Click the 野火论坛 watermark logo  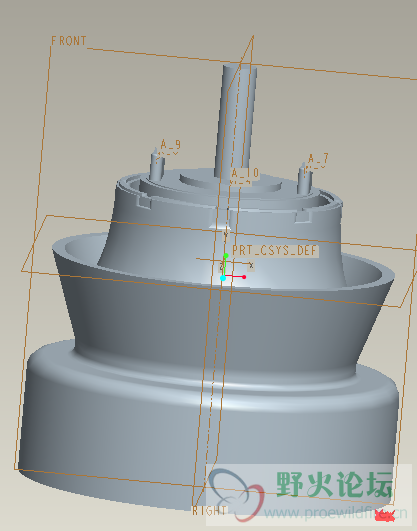pyautogui.click(x=334, y=484)
